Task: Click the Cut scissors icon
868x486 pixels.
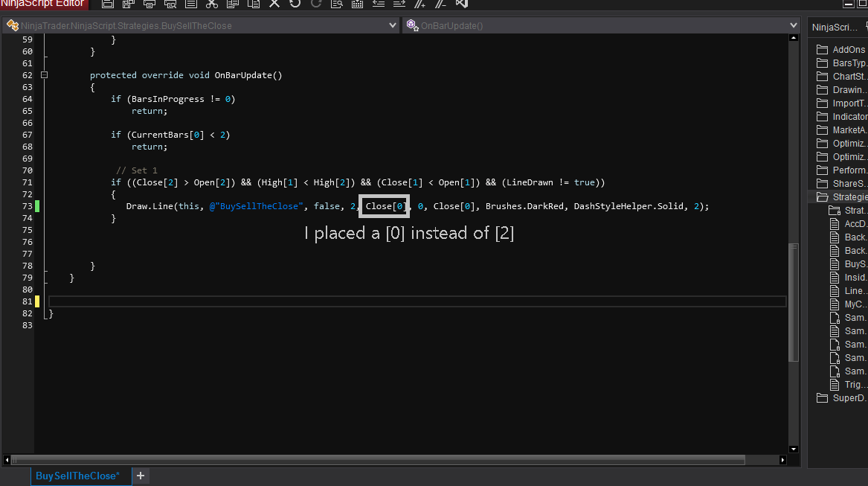Action: tap(212, 3)
